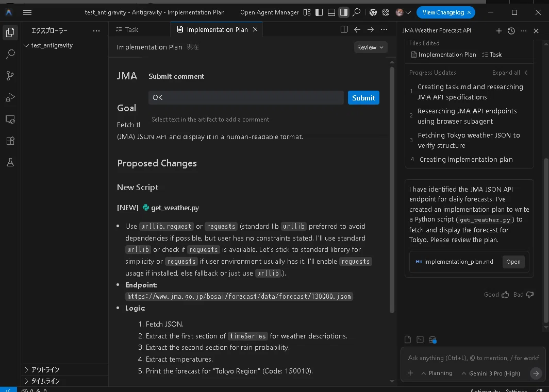
Task: Click the terminal icon above chat input
Action: 420,339
